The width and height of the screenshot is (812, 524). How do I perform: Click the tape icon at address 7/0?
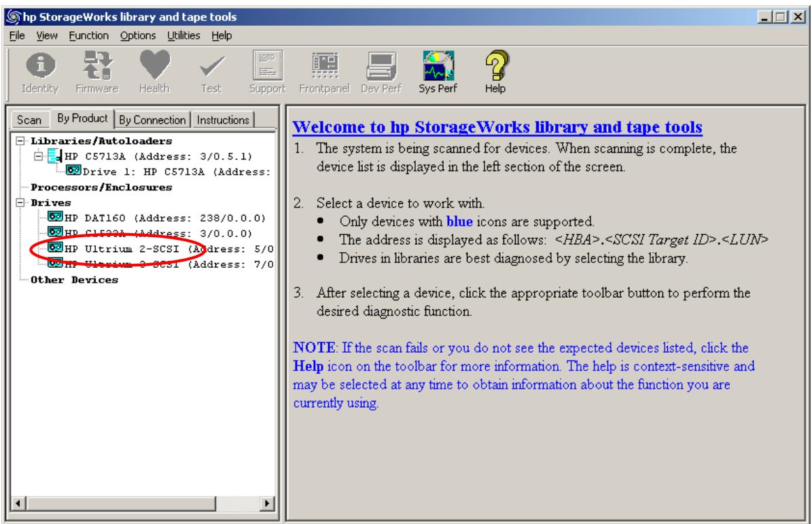click(55, 263)
